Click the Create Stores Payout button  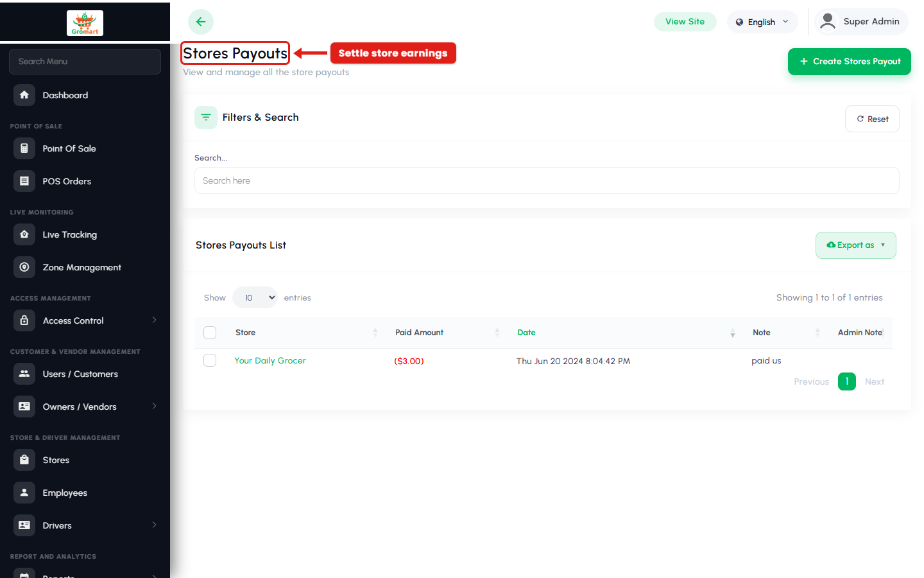tap(850, 62)
